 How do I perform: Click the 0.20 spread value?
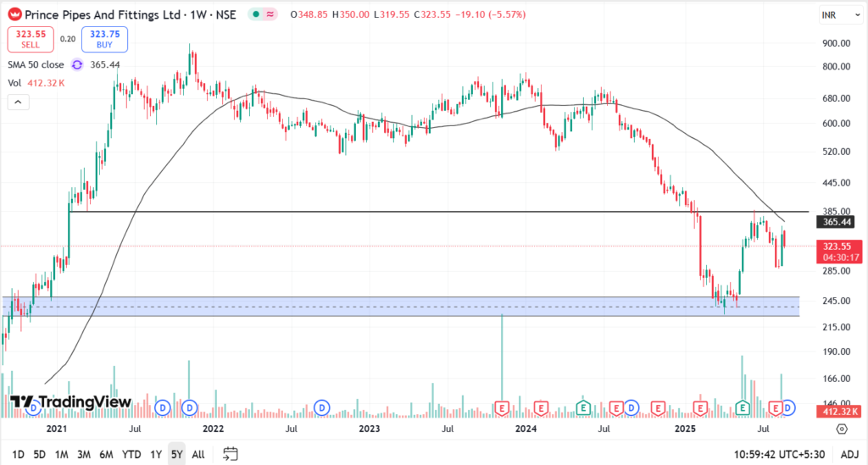click(68, 39)
